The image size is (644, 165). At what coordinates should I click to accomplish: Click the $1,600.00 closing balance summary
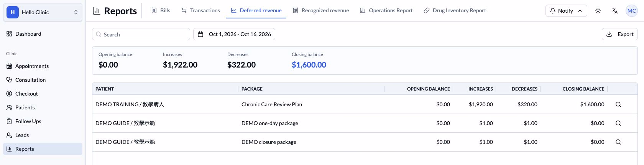[x=309, y=65]
